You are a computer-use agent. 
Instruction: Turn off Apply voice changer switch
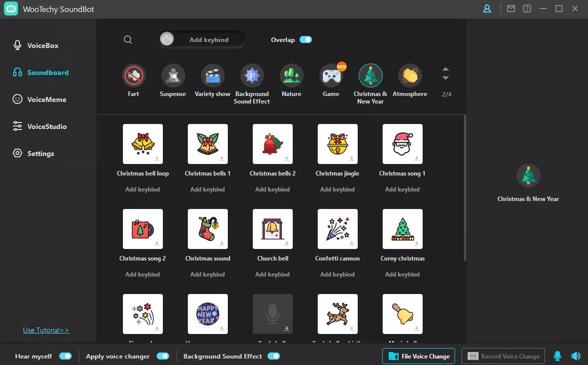tap(163, 356)
